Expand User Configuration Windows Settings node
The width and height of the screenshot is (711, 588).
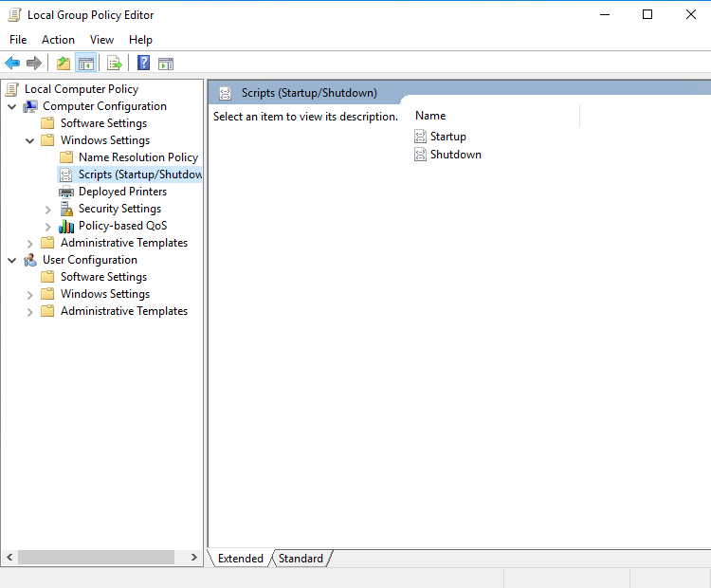pyautogui.click(x=30, y=294)
